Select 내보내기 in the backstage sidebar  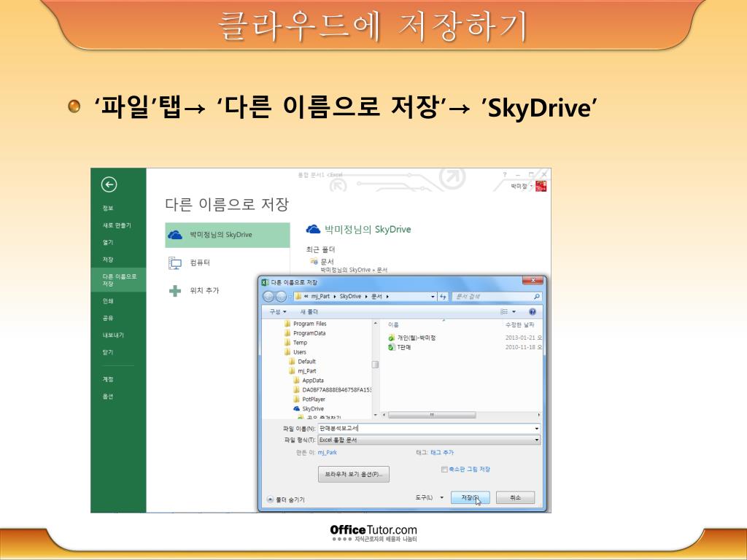[x=113, y=335]
